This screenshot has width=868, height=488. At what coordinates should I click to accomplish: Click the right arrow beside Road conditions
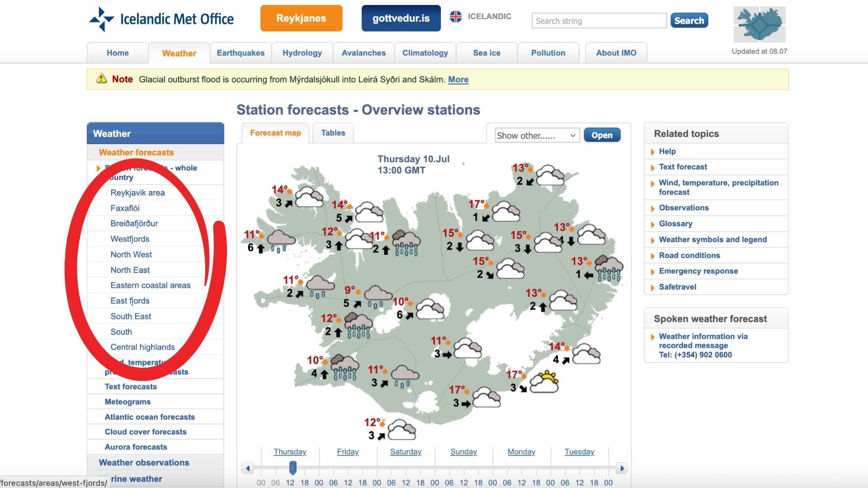click(653, 255)
